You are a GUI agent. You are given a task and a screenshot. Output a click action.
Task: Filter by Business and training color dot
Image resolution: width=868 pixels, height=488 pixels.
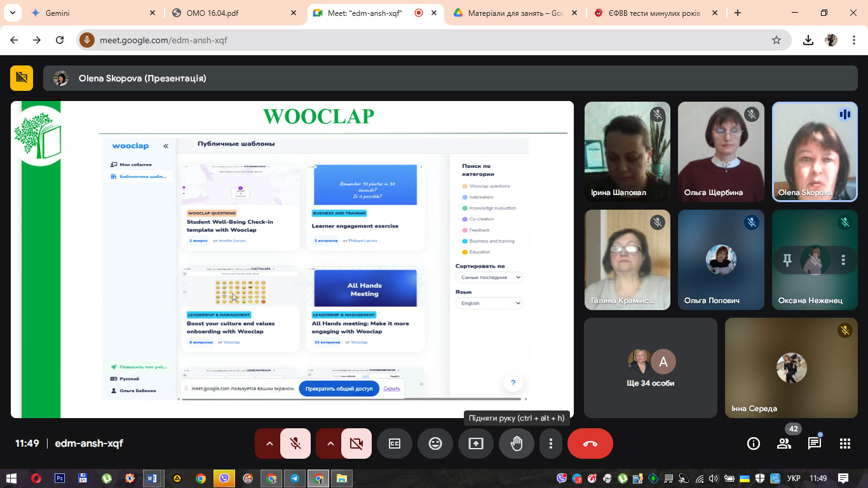(465, 241)
